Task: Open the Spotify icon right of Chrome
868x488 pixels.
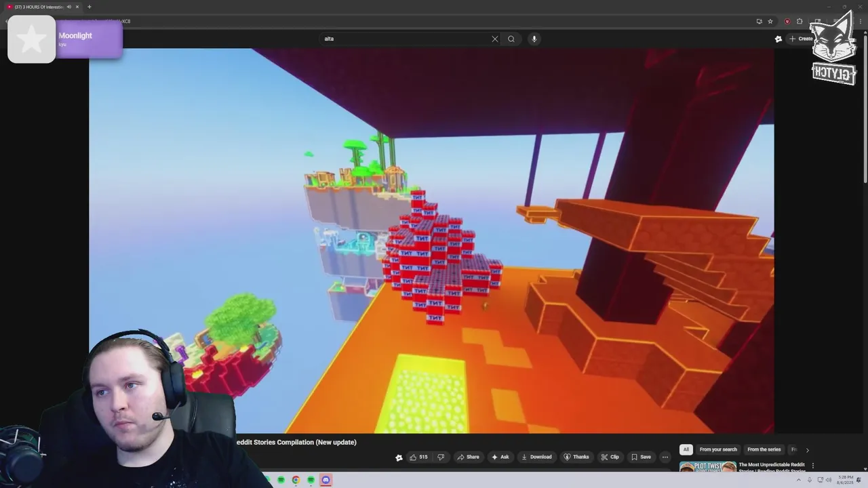Action: pos(311,480)
